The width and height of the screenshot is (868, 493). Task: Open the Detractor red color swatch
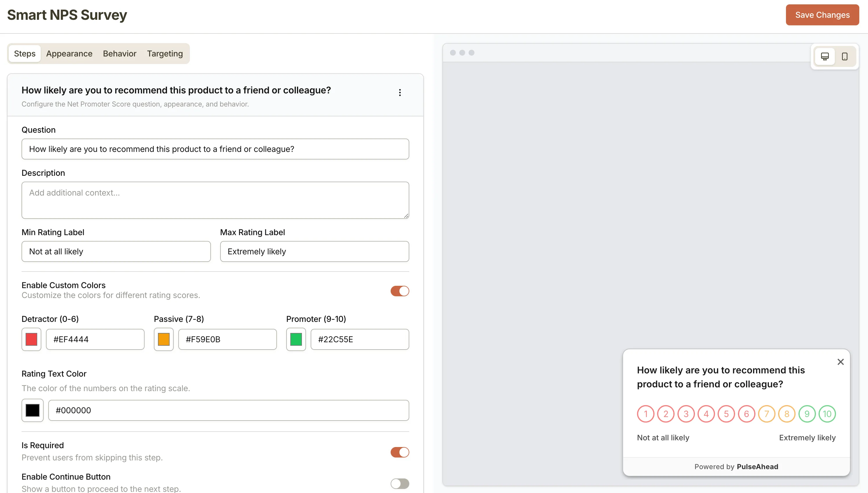31,339
